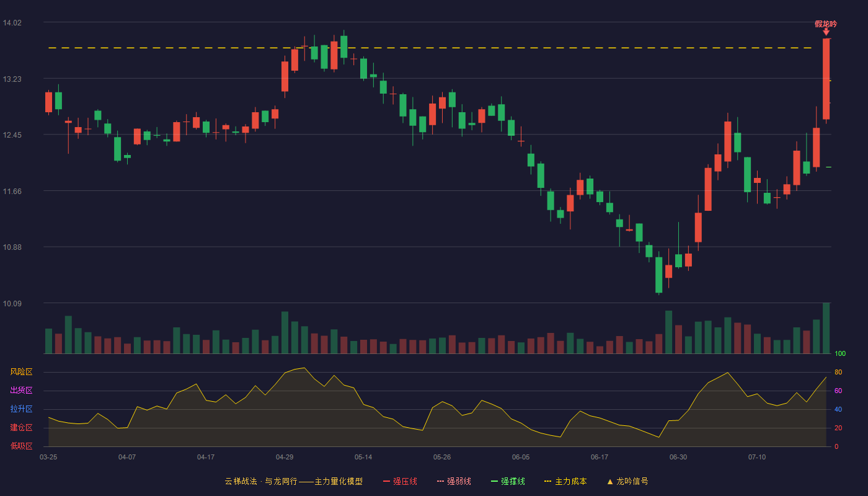The image size is (868, 496).
Task: Click the 拉升区 zone label
Action: coord(21,409)
